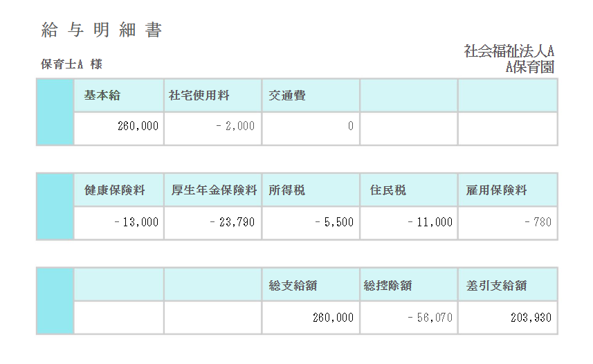Click the A保育園 nursery name text
Viewport: 593px width, 364px height.
[530, 67]
